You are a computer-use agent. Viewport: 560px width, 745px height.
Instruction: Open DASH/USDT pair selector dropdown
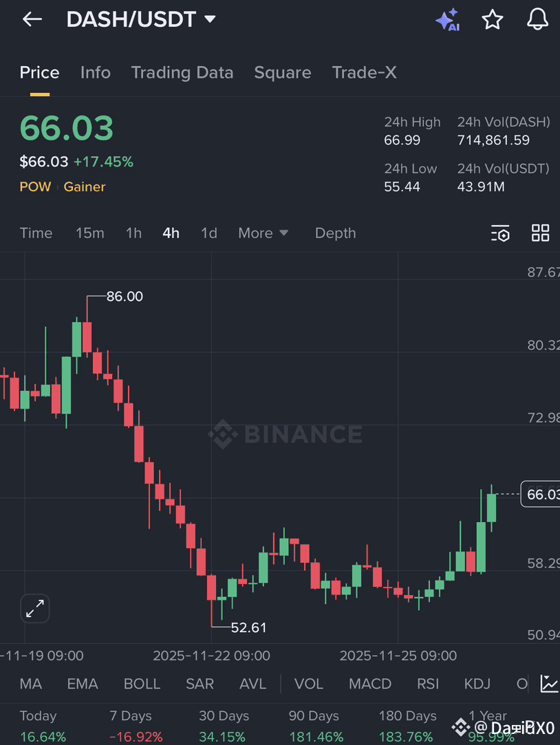coord(141,19)
